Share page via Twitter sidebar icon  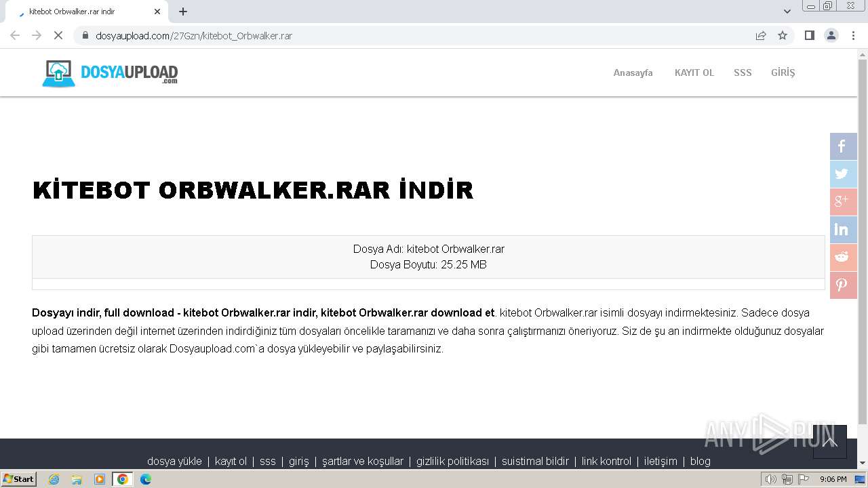(x=843, y=174)
